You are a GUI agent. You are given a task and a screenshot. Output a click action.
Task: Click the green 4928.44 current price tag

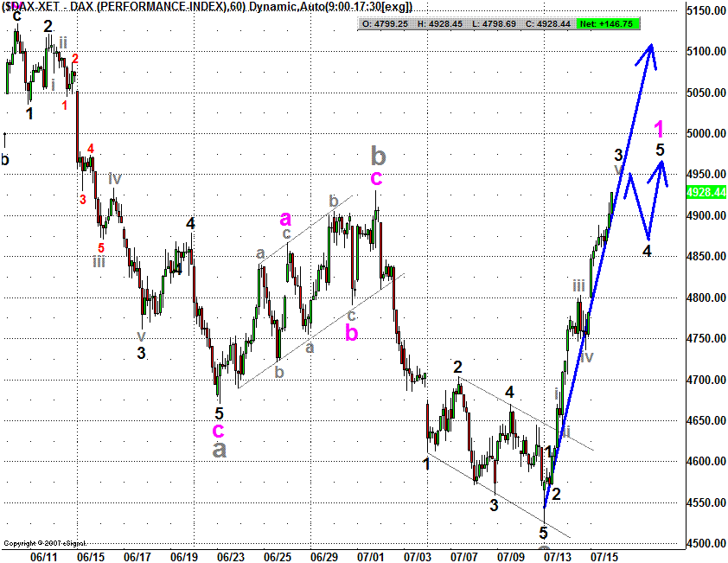pos(706,192)
